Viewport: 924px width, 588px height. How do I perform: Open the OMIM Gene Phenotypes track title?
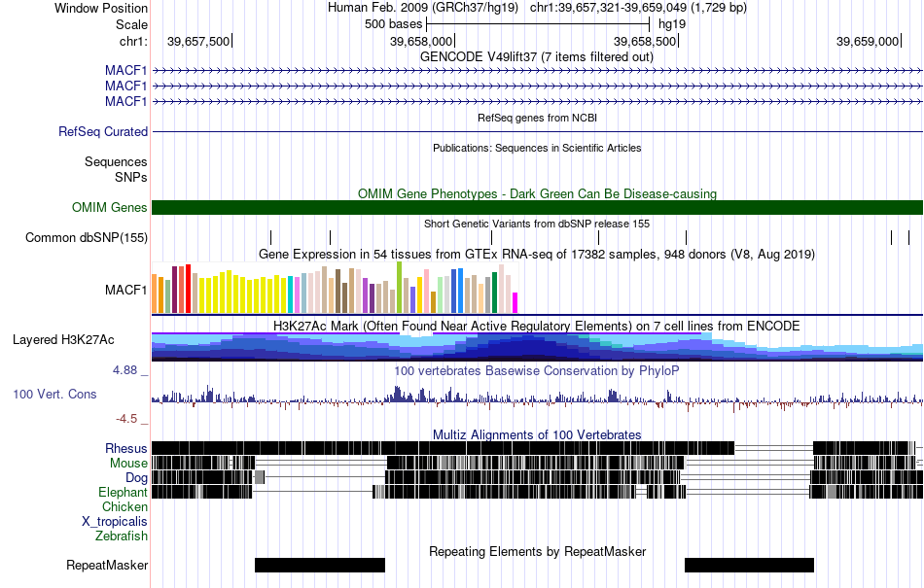coord(537,193)
